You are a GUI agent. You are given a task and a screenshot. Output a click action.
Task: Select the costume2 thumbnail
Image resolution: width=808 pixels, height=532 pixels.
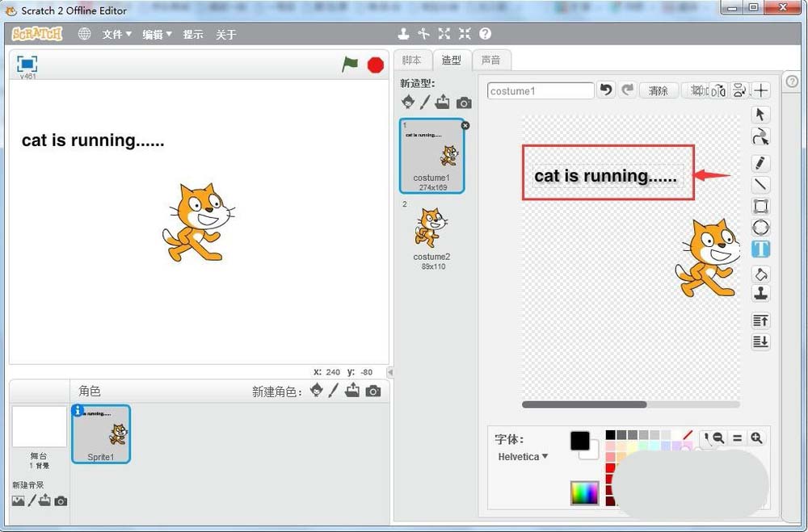coord(431,234)
